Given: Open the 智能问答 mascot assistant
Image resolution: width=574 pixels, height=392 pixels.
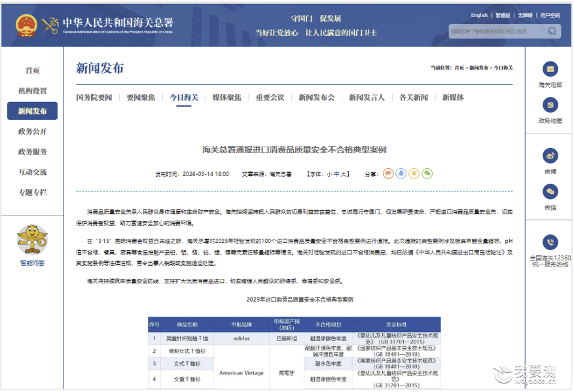Looking at the screenshot, I should [32, 240].
